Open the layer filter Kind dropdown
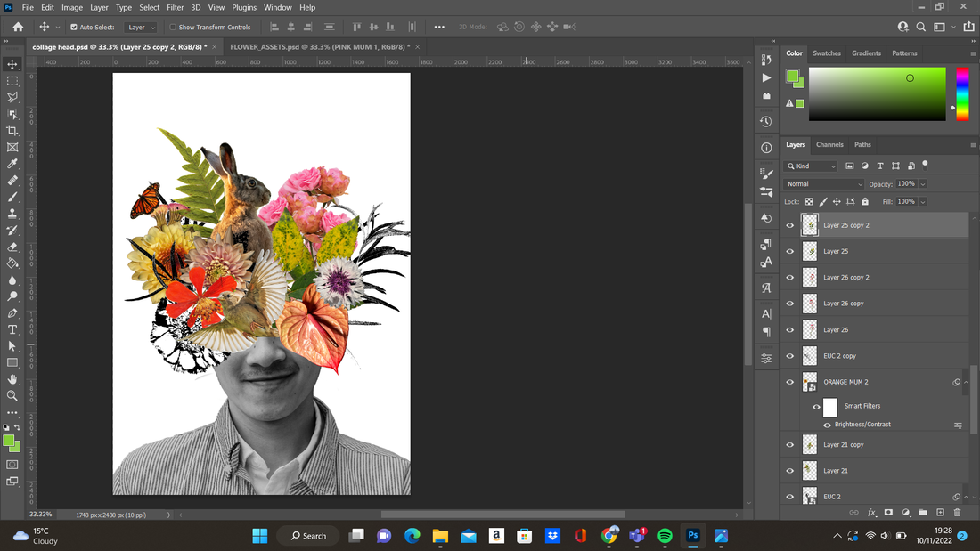Screen dimensions: 980x551 point(811,166)
